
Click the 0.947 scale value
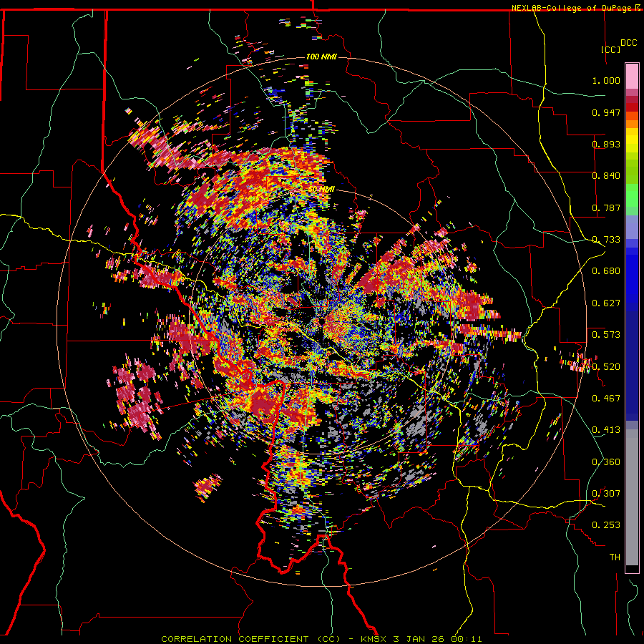(x=606, y=112)
